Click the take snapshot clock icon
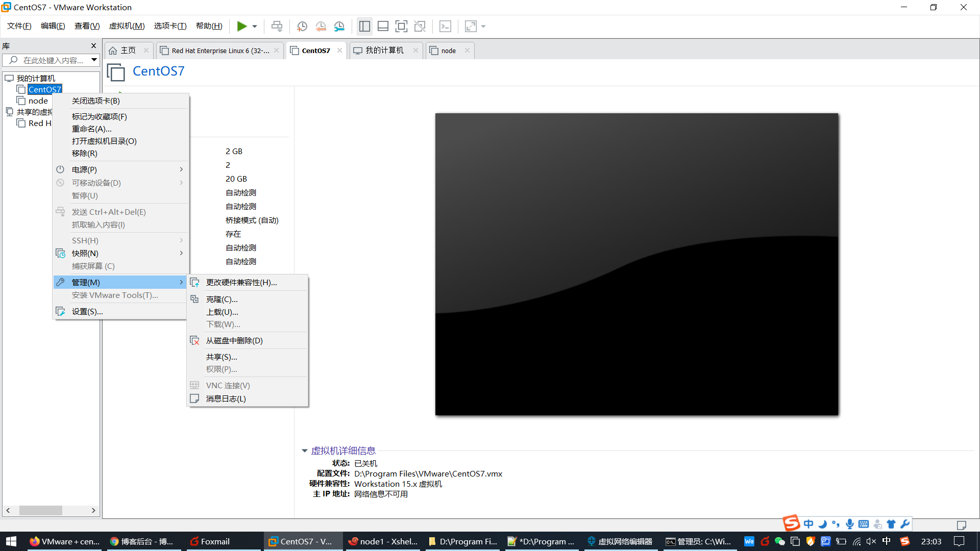The width and height of the screenshot is (980, 551). tap(302, 26)
